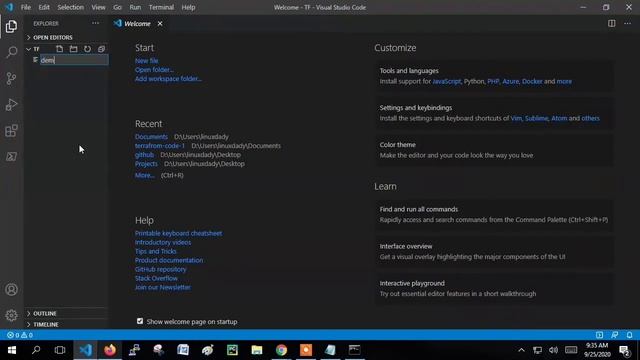Image resolution: width=640 pixels, height=360 pixels.
Task: Open recent Projects folder
Action: (x=146, y=164)
